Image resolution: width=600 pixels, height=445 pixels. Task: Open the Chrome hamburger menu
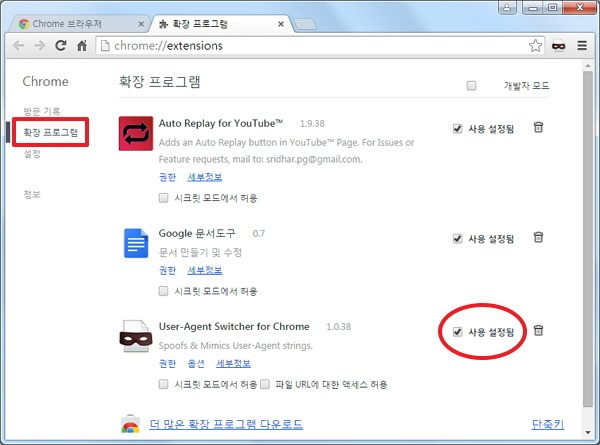pyautogui.click(x=582, y=46)
